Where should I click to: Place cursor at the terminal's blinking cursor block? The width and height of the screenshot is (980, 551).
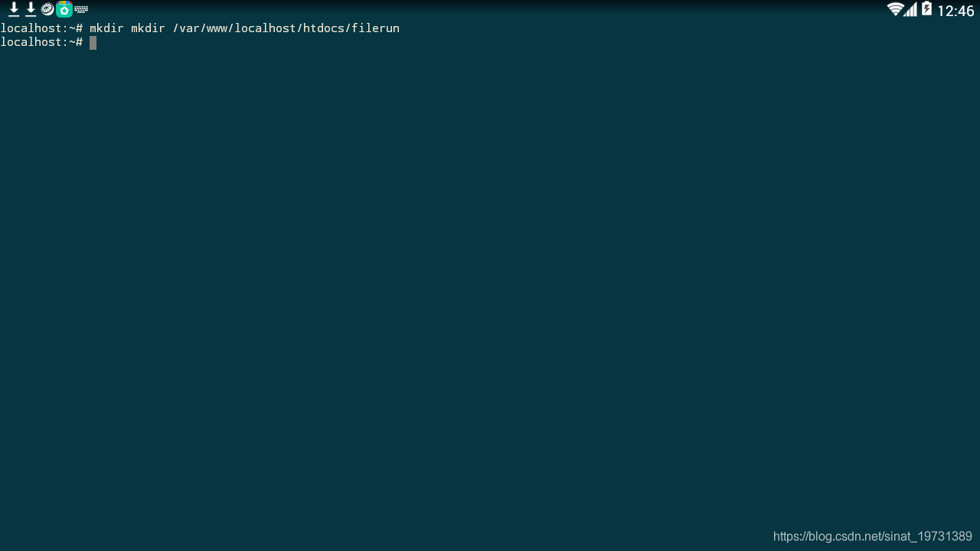(93, 43)
